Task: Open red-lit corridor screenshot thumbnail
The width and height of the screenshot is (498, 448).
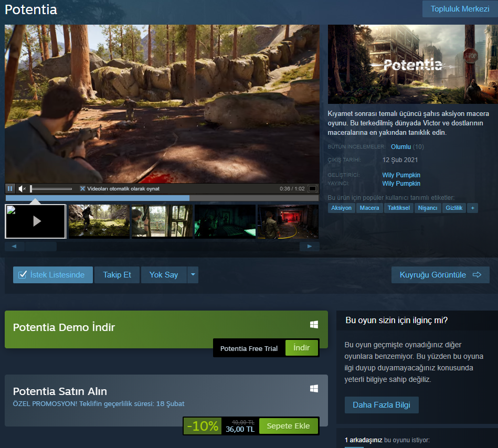Action: pos(288,221)
